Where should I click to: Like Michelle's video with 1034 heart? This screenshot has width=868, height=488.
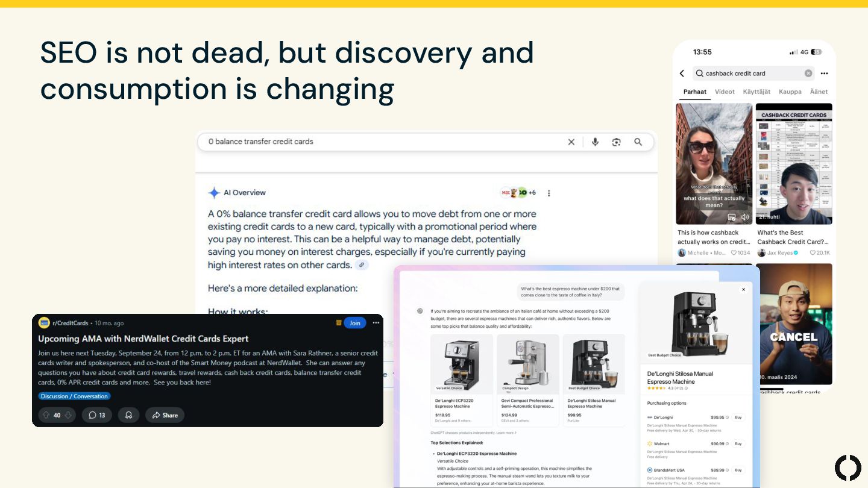click(734, 252)
